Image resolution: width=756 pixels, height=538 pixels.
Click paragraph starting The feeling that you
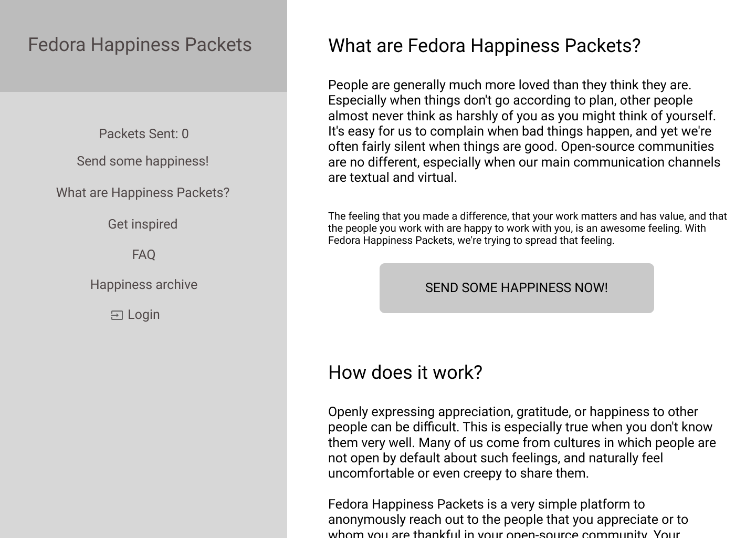point(528,229)
